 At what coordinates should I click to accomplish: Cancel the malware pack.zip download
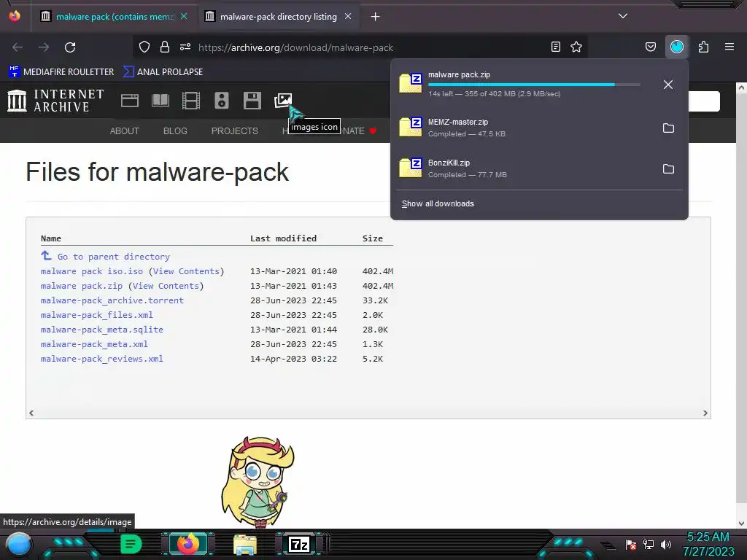click(668, 85)
